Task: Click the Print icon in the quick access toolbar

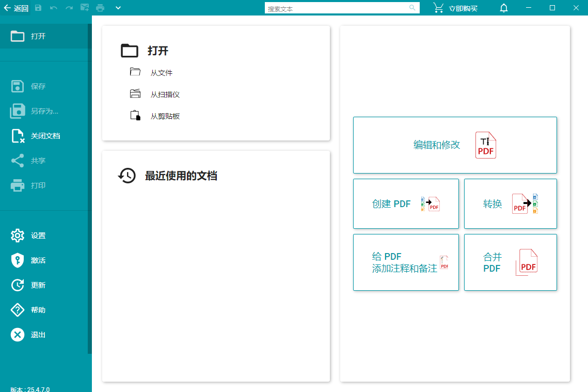Action: point(100,8)
